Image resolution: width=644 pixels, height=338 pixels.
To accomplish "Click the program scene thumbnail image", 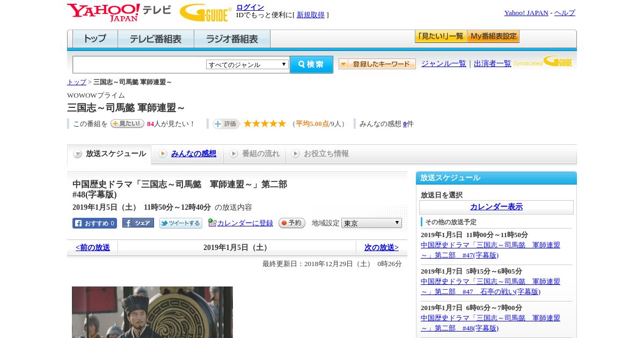I will [152, 312].
